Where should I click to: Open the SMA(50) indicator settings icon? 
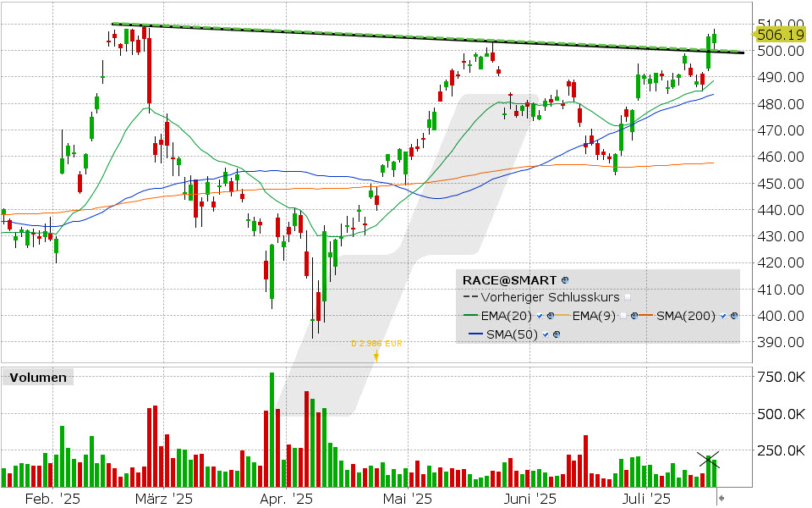557,334
